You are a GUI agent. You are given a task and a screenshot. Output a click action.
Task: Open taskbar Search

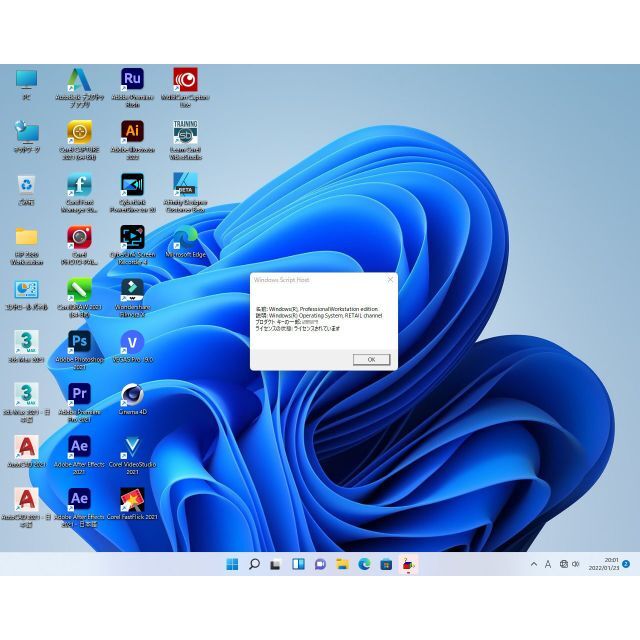click(x=254, y=564)
